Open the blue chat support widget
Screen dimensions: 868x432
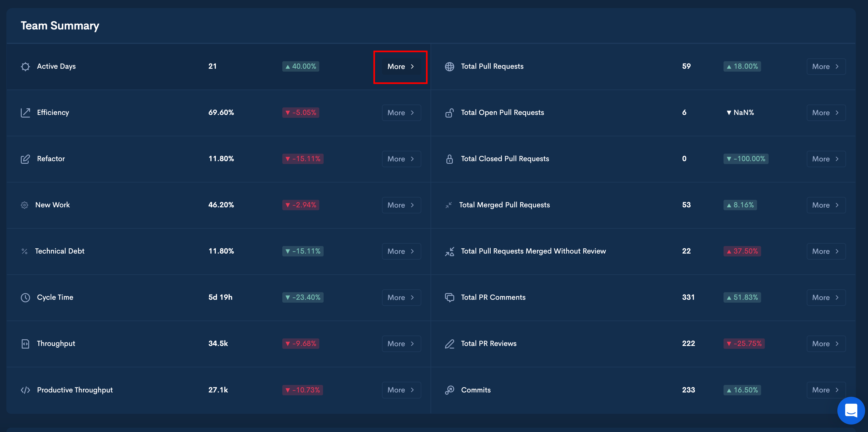click(851, 410)
